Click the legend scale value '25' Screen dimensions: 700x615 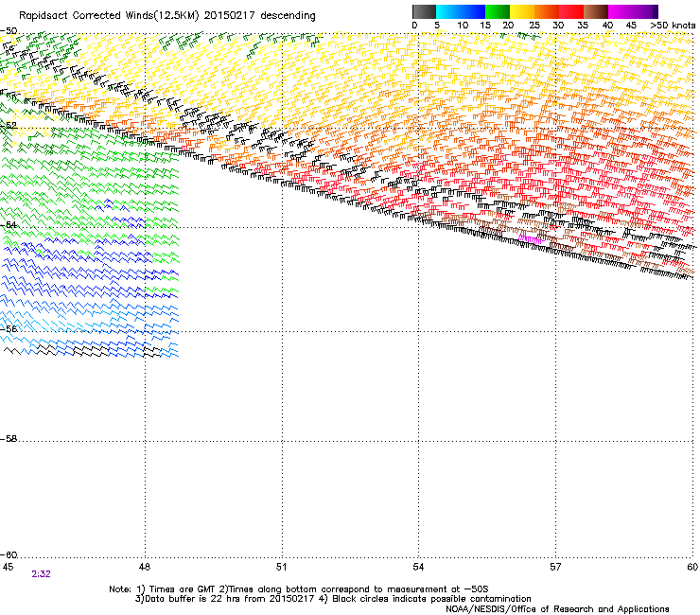click(x=534, y=26)
